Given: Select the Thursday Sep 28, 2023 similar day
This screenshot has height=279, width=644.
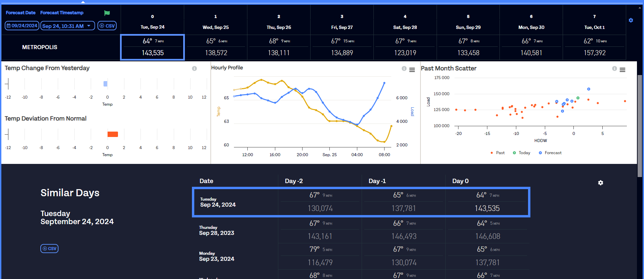Looking at the screenshot, I should click(x=216, y=231).
